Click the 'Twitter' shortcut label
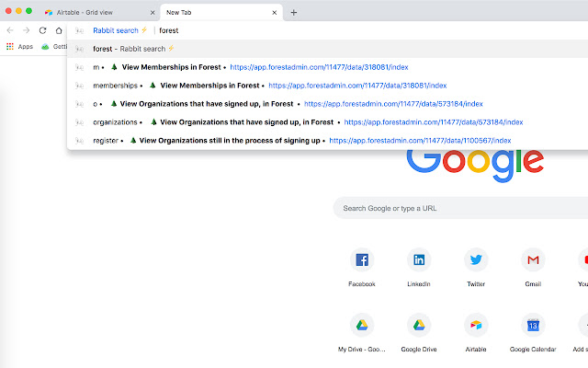This screenshot has height=368, width=588. tap(476, 284)
